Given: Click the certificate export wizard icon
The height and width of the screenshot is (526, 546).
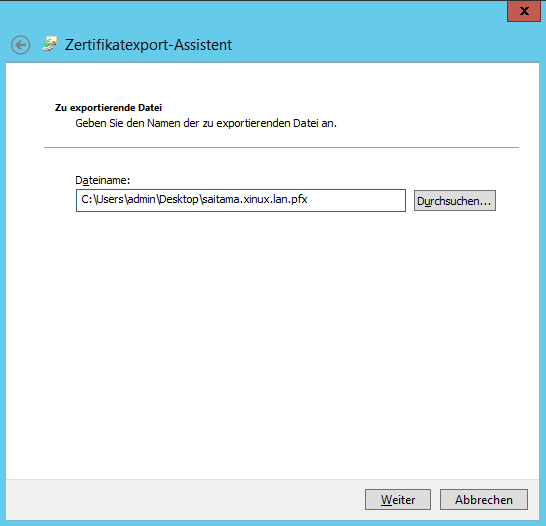Looking at the screenshot, I should pyautogui.click(x=50, y=44).
